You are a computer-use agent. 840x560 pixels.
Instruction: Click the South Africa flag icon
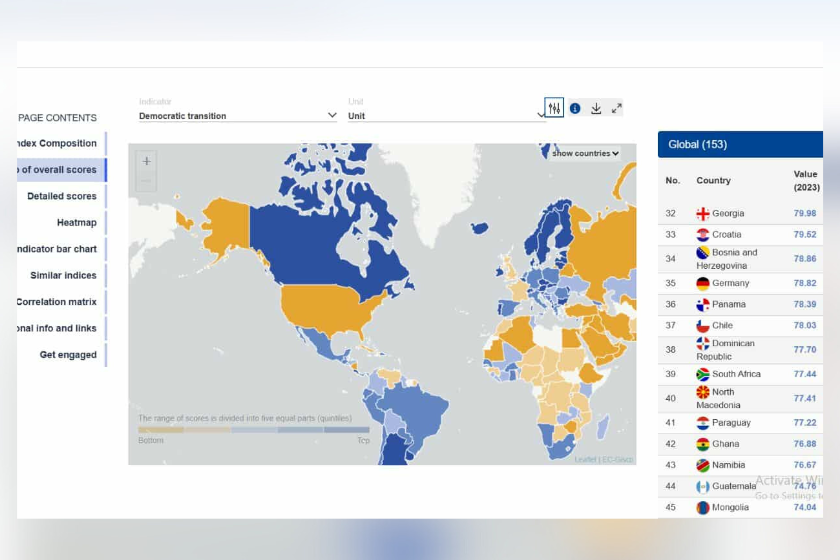click(703, 374)
